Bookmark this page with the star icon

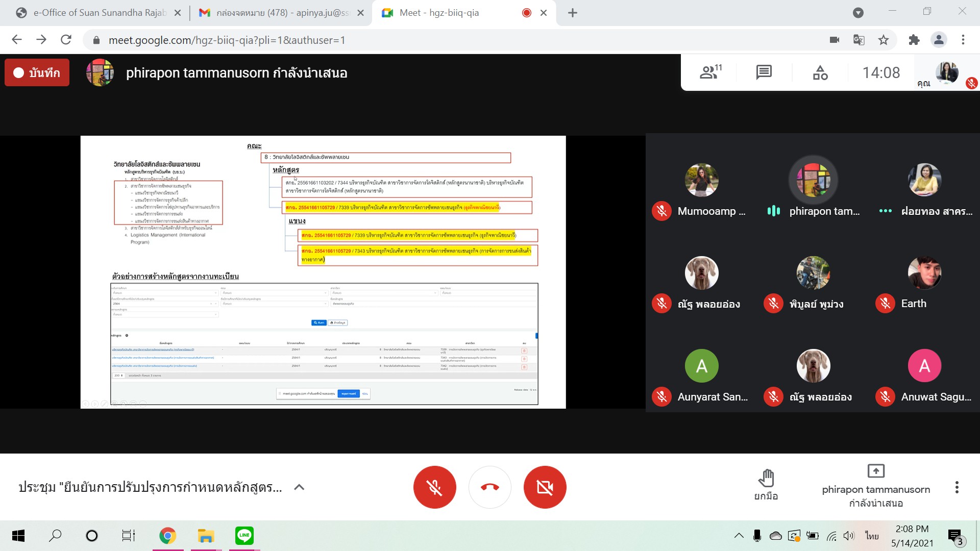[x=884, y=40]
